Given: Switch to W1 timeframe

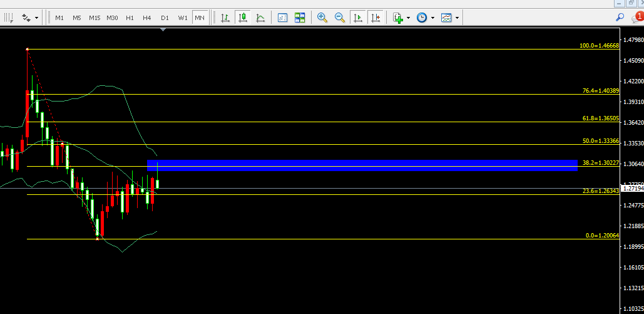Looking at the screenshot, I should tap(182, 18).
